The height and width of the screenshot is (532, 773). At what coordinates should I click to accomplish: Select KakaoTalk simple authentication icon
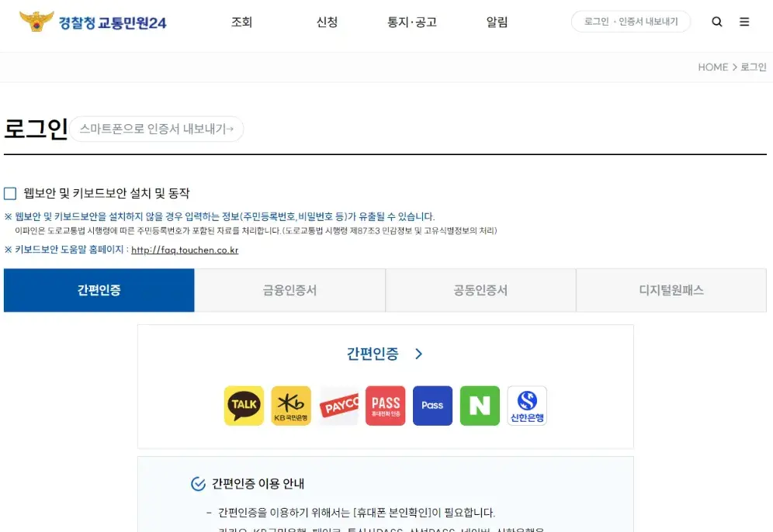point(244,405)
